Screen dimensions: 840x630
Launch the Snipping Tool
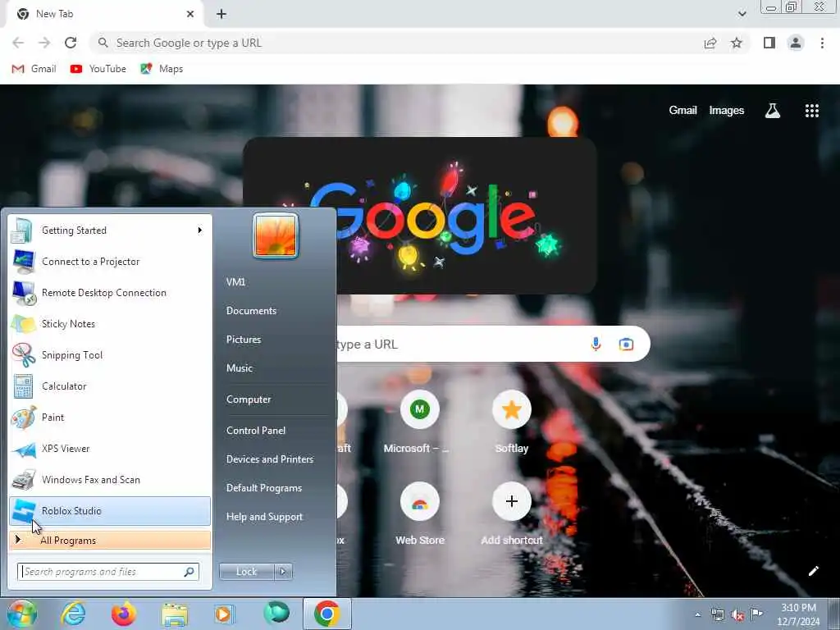point(110,354)
